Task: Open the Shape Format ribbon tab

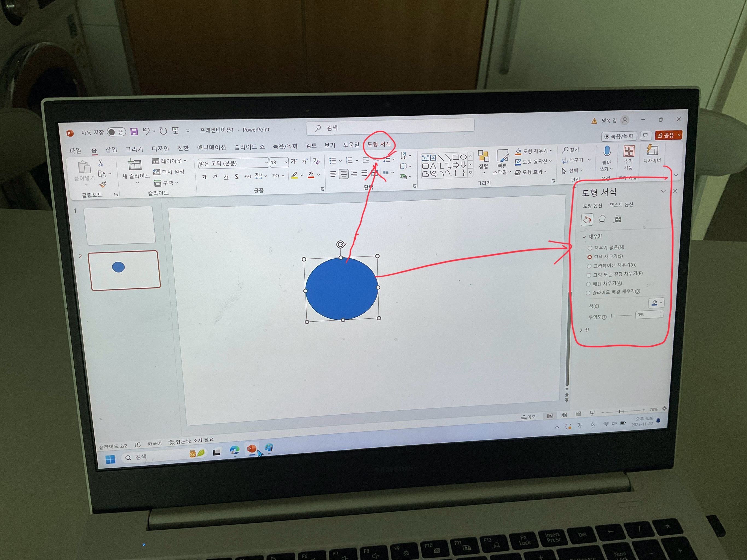Action: (379, 144)
